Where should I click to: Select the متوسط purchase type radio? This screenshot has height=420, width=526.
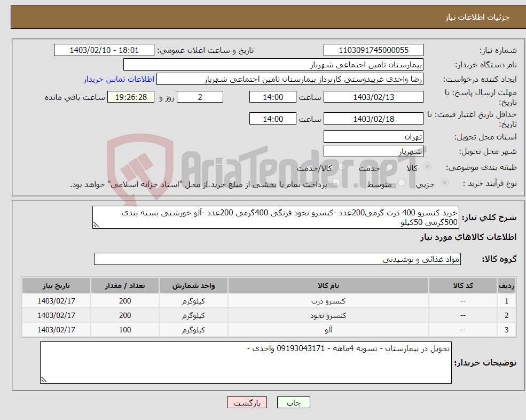(x=402, y=183)
